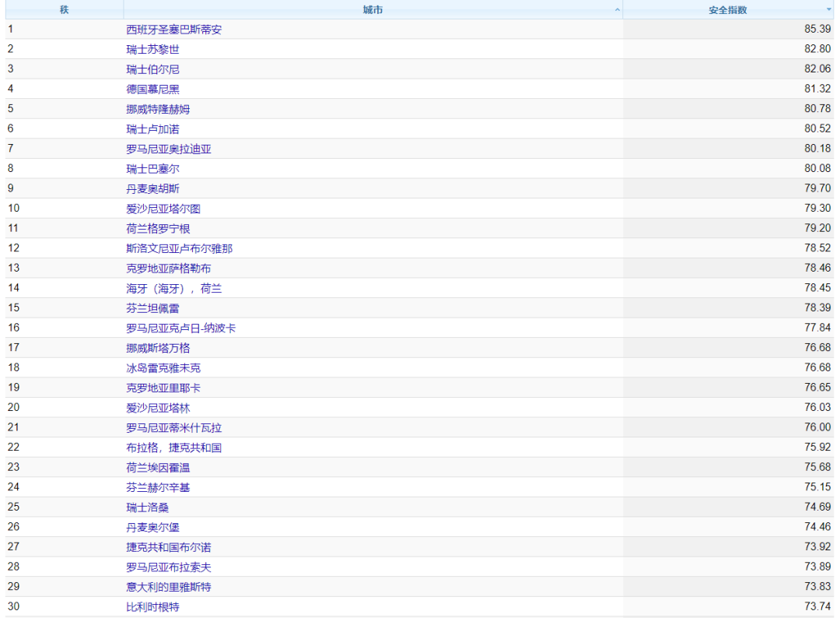The height and width of the screenshot is (618, 840).
Task: Select the safety index value 78.45
Action: click(x=817, y=287)
